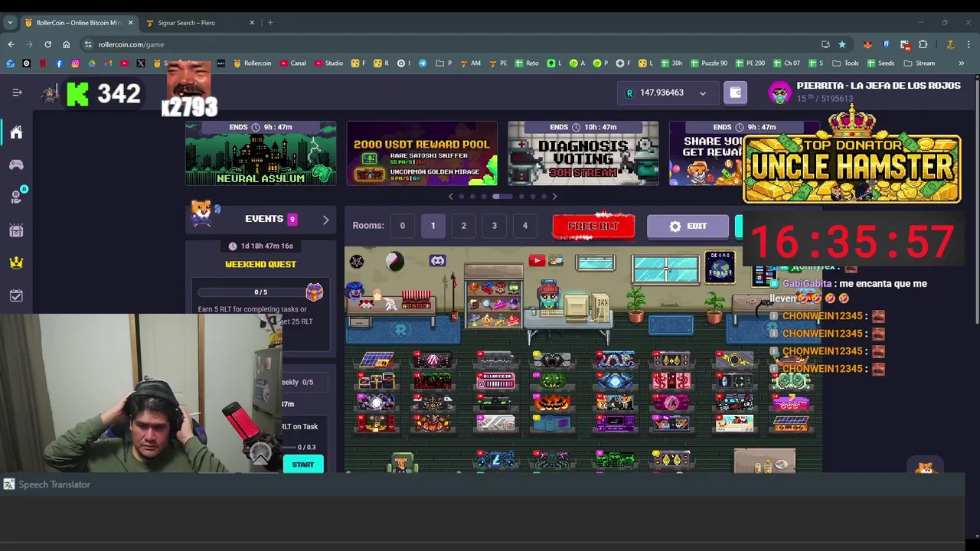Open the crown rank sidebar icon
Image resolution: width=980 pixels, height=551 pixels.
[16, 262]
